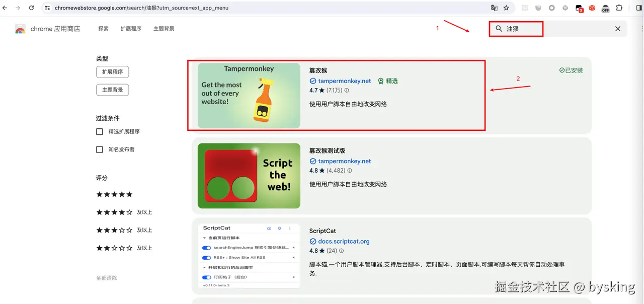Filter type by 主题背景 chip
Image resolution: width=644 pixels, height=304 pixels.
[112, 90]
